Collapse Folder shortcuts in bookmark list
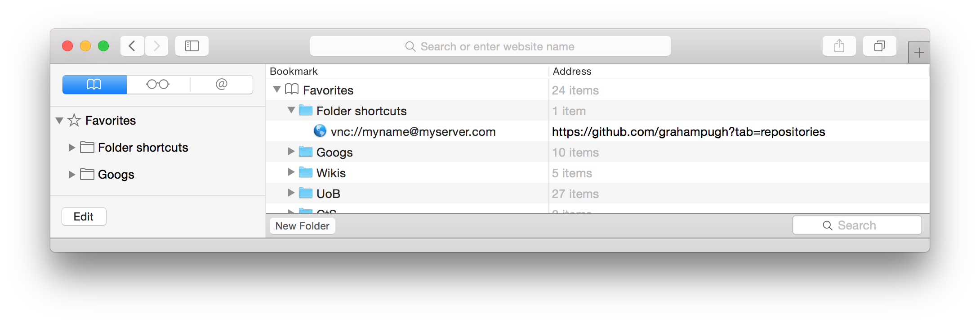 (291, 110)
